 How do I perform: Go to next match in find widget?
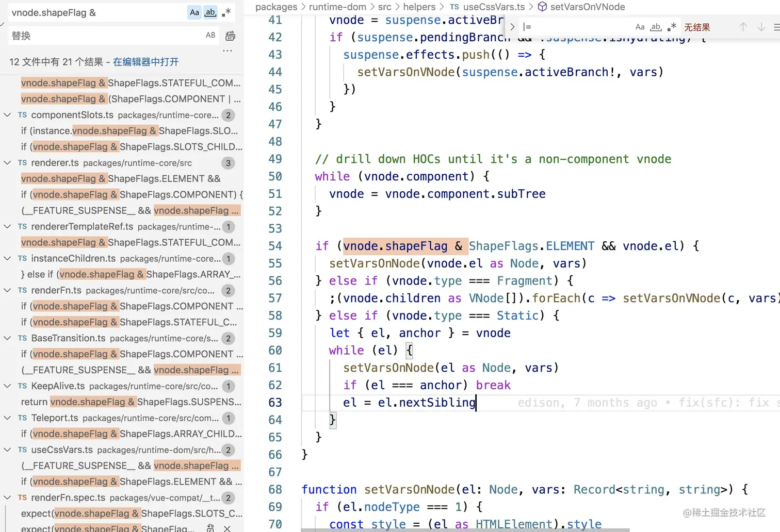[761, 27]
